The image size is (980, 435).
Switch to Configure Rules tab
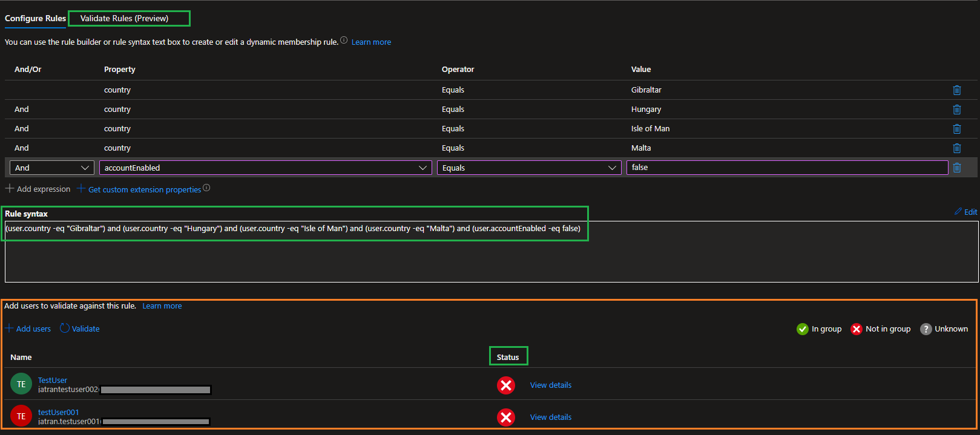point(35,18)
